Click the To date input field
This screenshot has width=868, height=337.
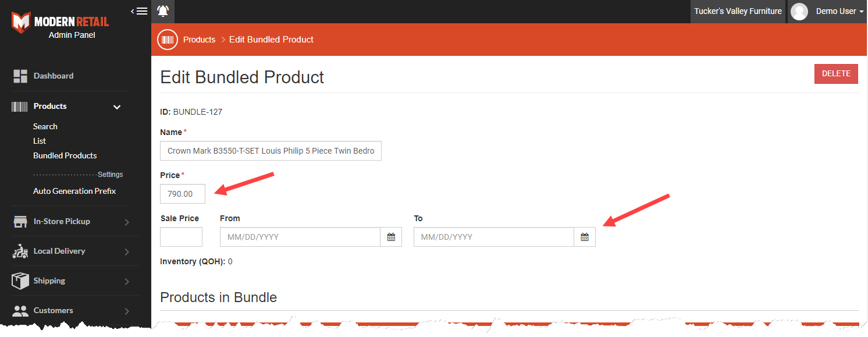coord(494,237)
